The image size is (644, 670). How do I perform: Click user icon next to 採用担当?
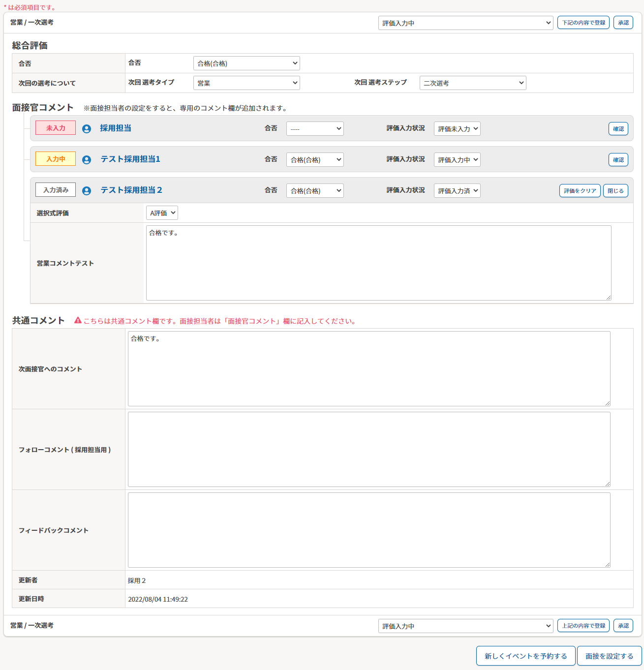[87, 129]
